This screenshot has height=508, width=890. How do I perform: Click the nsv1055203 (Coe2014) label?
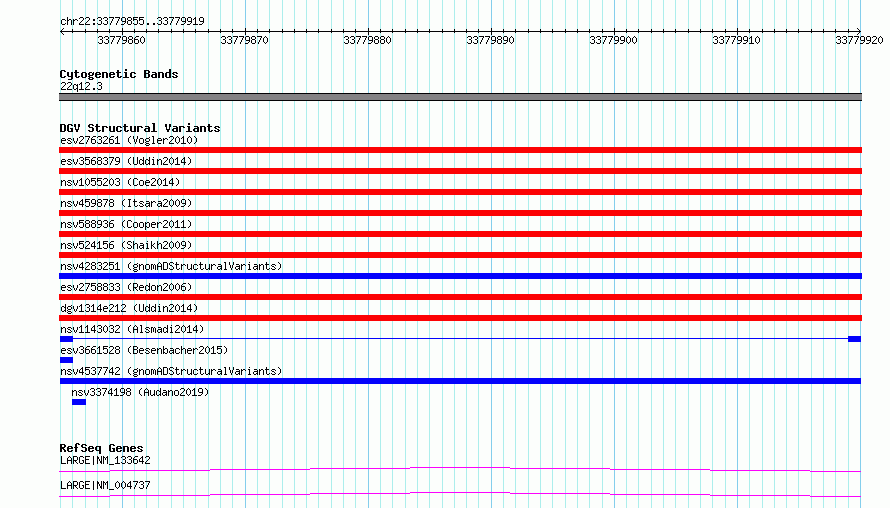pos(120,182)
